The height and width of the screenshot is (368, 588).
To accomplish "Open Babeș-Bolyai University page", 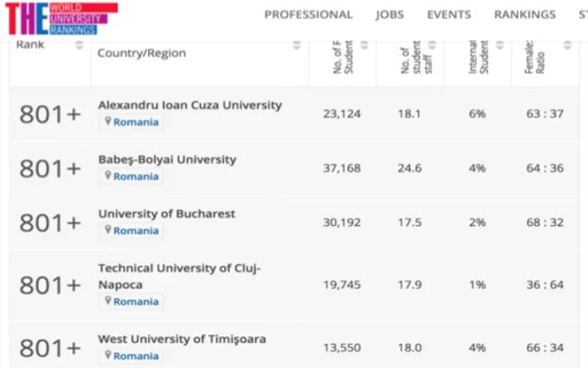I will 167,160.
